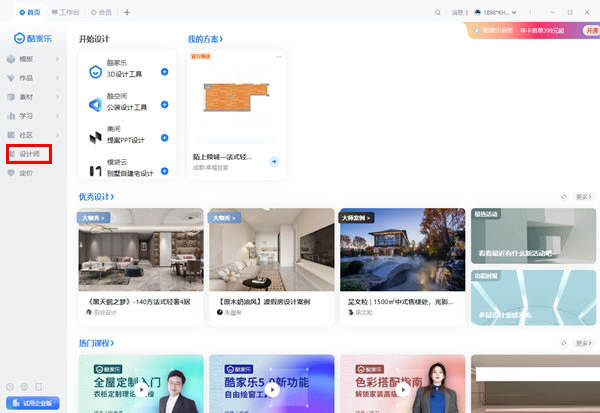Click the 大咖秀 badge on 黑天鹅之梦 card
600x413 pixels.
(94, 218)
